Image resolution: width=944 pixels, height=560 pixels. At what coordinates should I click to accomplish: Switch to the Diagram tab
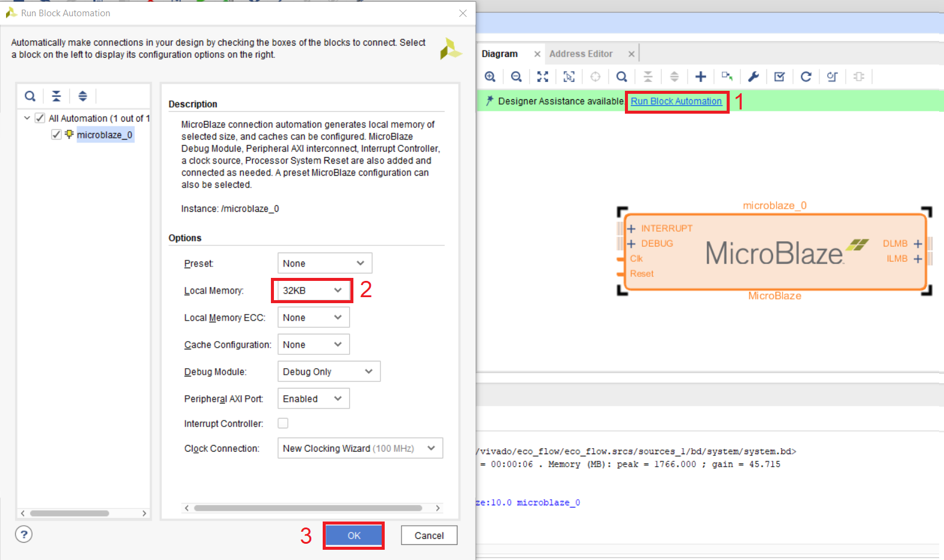click(x=500, y=54)
